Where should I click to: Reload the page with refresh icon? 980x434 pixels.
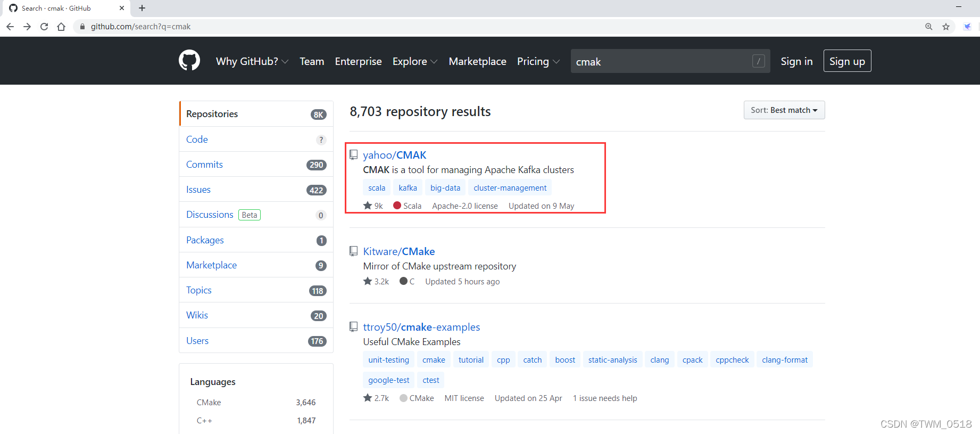click(x=44, y=27)
